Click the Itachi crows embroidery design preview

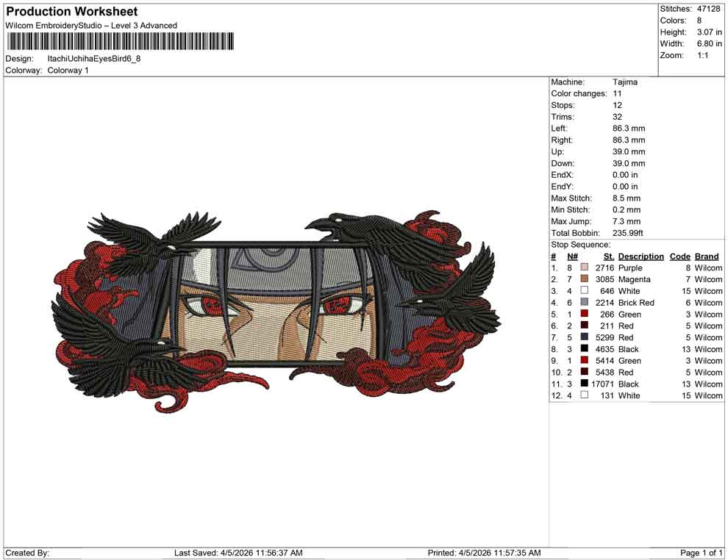coord(276,312)
